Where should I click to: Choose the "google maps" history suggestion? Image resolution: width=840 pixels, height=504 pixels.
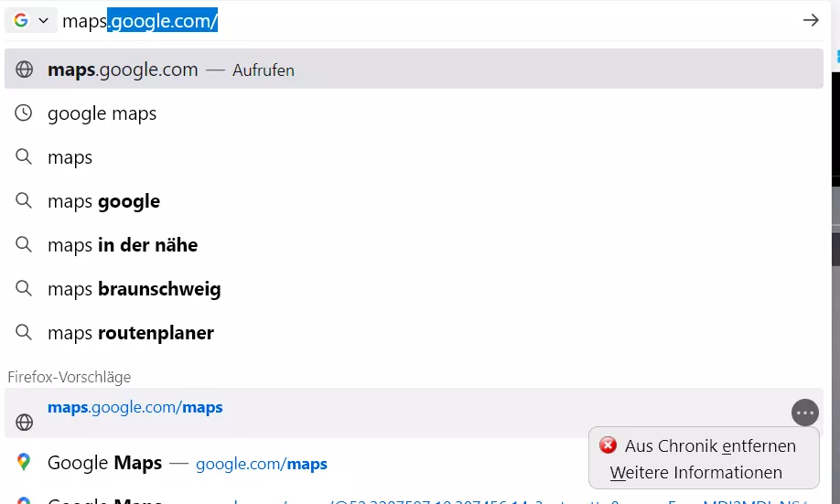pos(102,113)
